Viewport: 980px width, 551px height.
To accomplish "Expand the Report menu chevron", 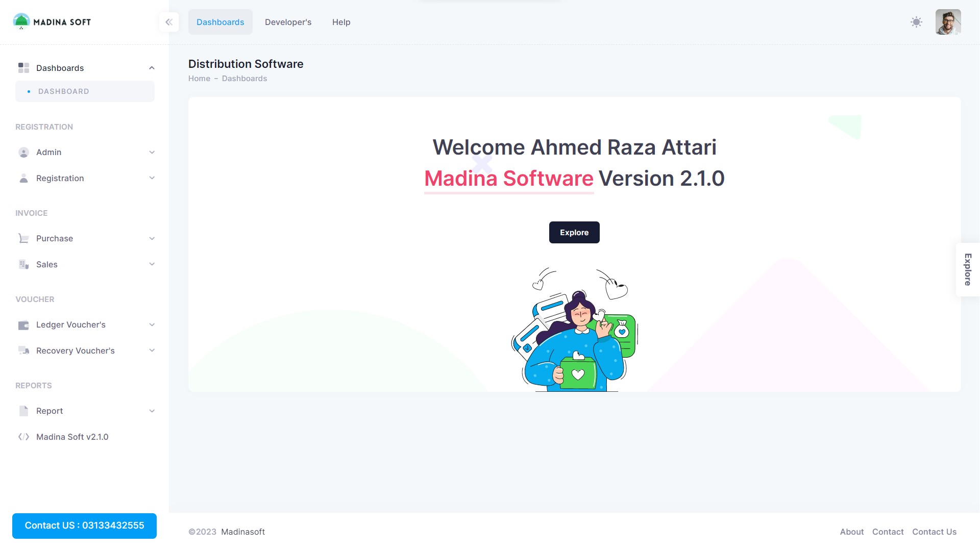I will click(152, 411).
